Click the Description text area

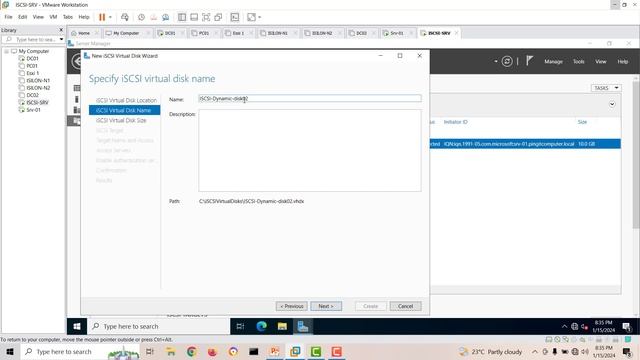[x=310, y=150]
